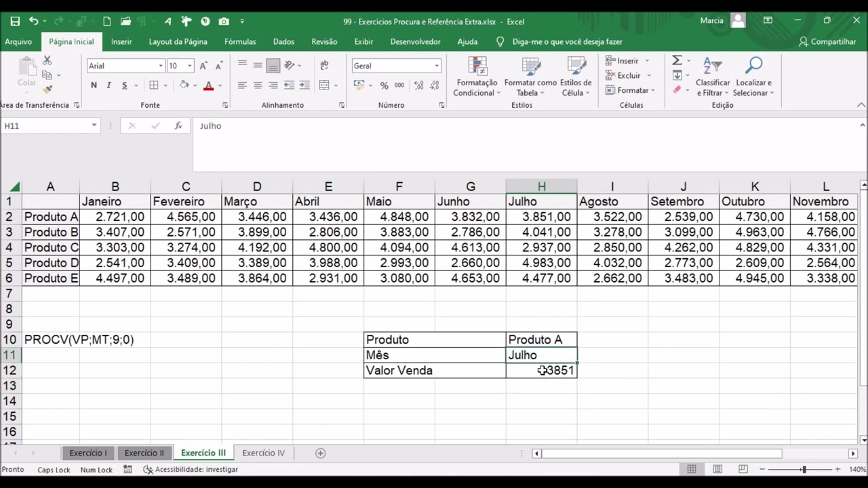This screenshot has height=488, width=868.
Task: Undo the last action in the quick toolbar
Action: [x=33, y=21]
